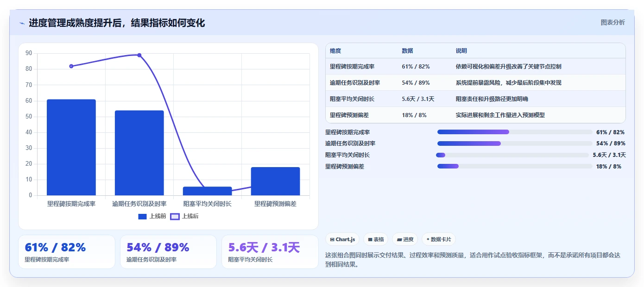Image resolution: width=644 pixels, height=287 pixels.
Task: Click the line point at value 89
Action: tap(139, 55)
